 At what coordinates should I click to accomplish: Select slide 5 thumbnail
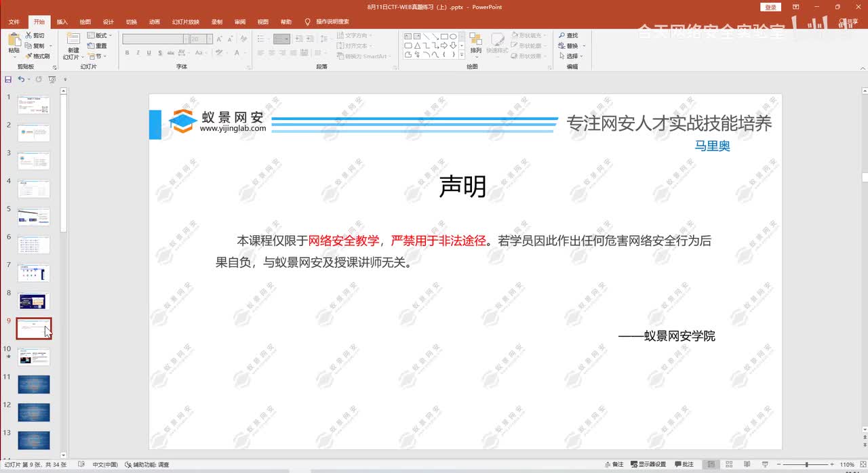click(34, 217)
